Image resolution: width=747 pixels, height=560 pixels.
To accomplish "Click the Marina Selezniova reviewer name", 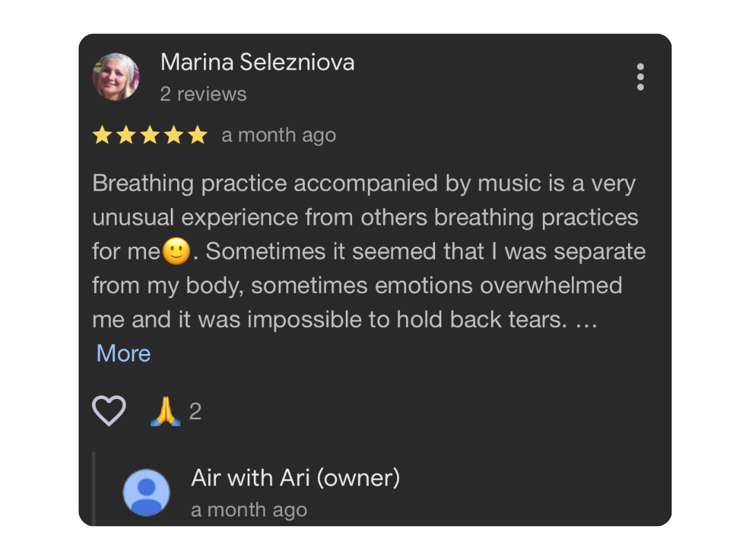I will click(x=257, y=62).
